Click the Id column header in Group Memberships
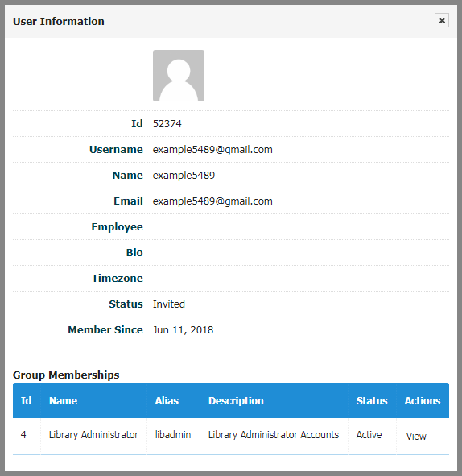 click(26, 401)
